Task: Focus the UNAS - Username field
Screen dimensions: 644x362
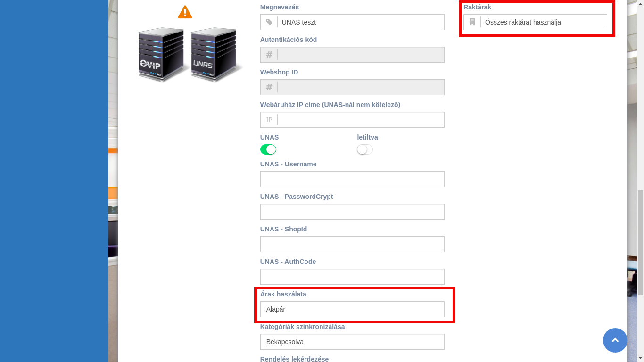Action: [x=352, y=179]
